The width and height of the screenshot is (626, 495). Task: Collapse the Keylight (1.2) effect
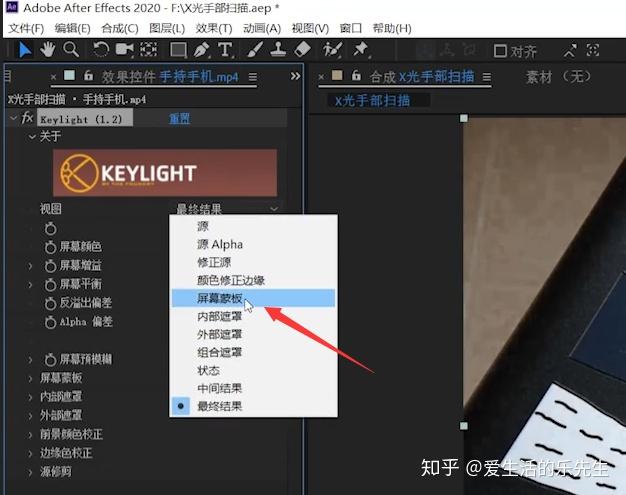click(x=13, y=119)
